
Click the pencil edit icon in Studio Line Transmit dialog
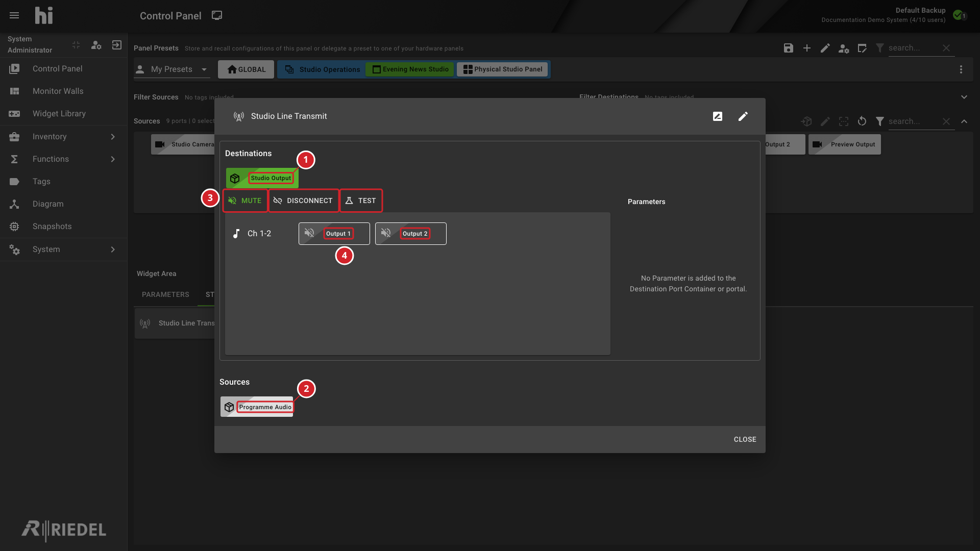743,116
